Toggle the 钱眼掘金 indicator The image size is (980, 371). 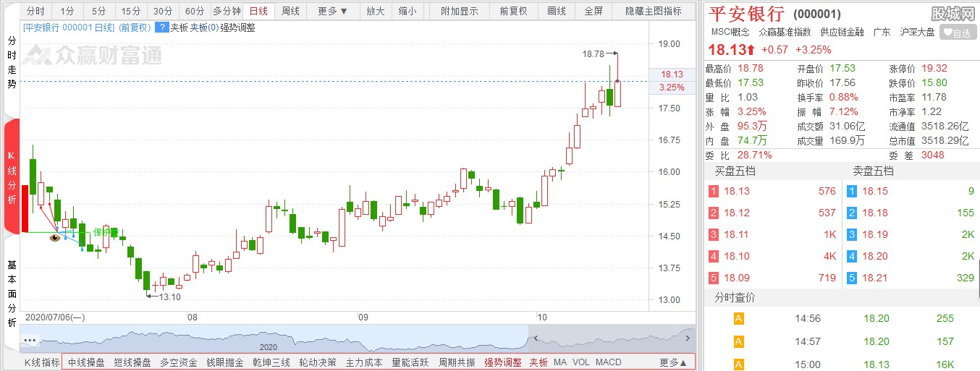pyautogui.click(x=225, y=362)
